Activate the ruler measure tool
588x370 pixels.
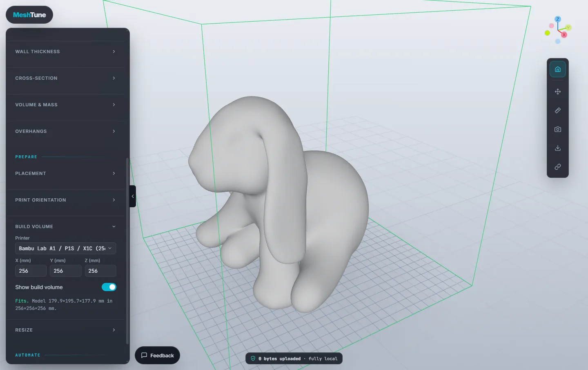pyautogui.click(x=557, y=110)
